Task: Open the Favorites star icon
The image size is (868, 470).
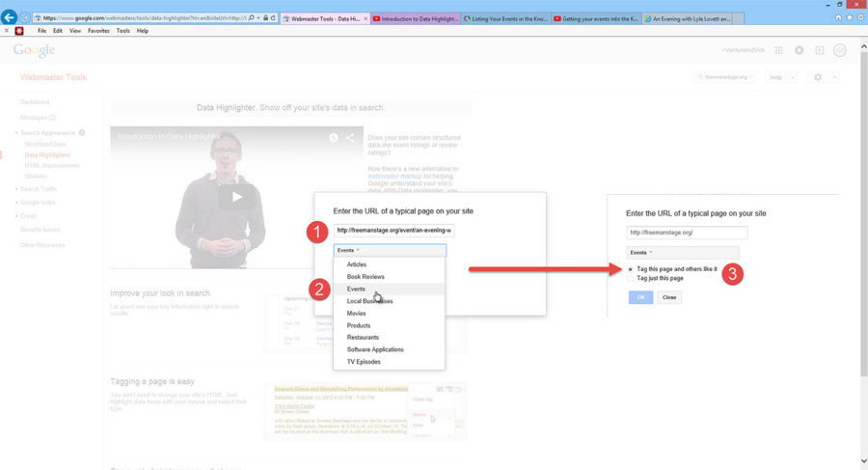Action: (x=849, y=17)
